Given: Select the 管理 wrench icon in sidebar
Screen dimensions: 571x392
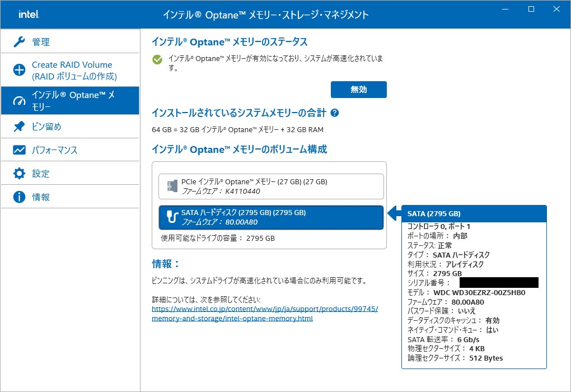Looking at the screenshot, I should (18, 41).
